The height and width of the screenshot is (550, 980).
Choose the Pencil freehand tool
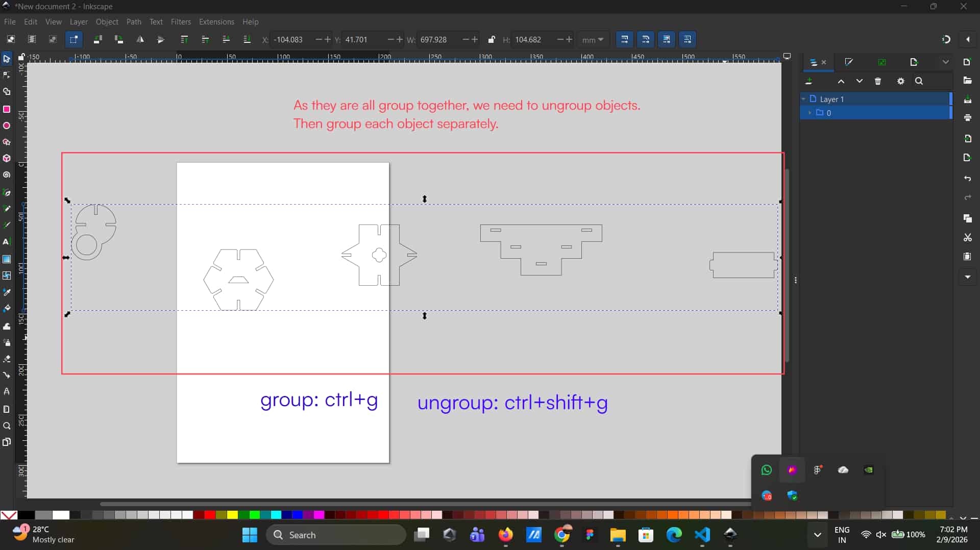[x=7, y=209]
